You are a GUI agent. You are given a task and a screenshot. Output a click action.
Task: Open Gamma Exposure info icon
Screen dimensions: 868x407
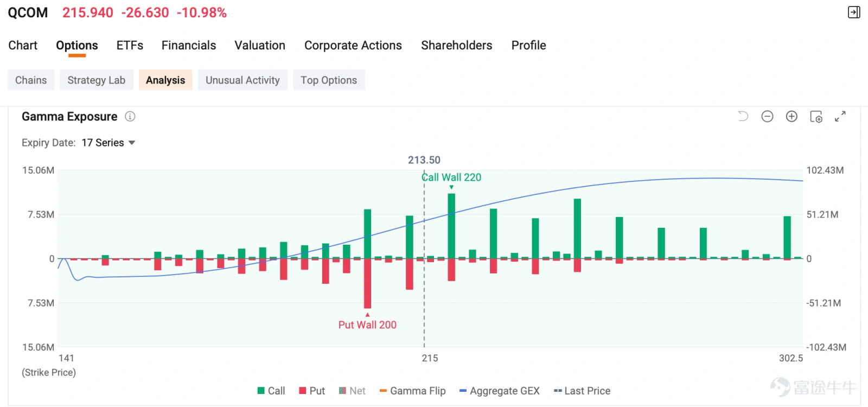point(130,117)
